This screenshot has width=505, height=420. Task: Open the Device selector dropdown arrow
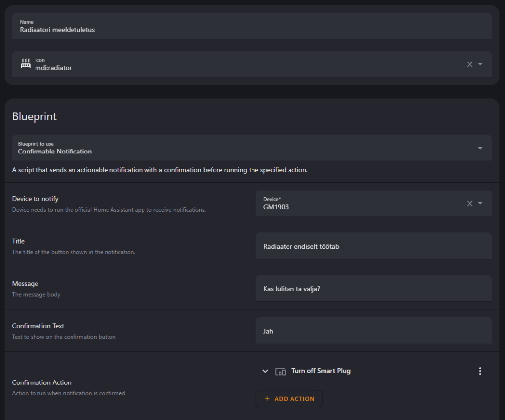point(480,203)
